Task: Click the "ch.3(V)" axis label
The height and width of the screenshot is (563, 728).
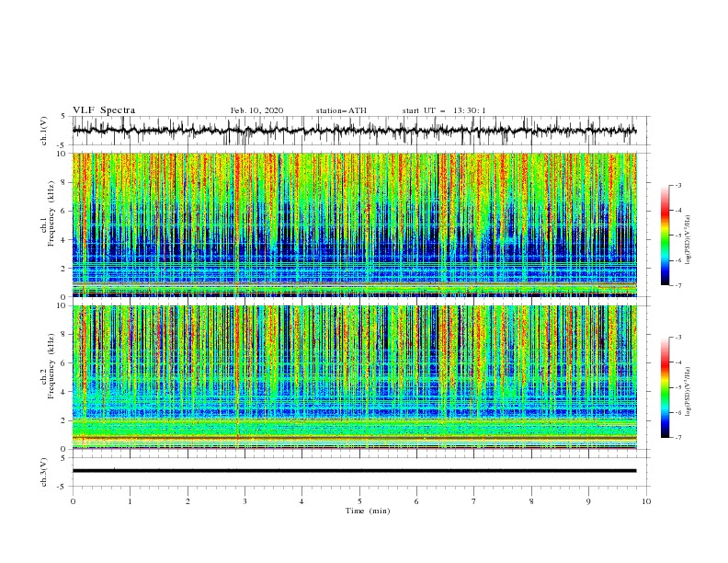Action: coord(44,472)
